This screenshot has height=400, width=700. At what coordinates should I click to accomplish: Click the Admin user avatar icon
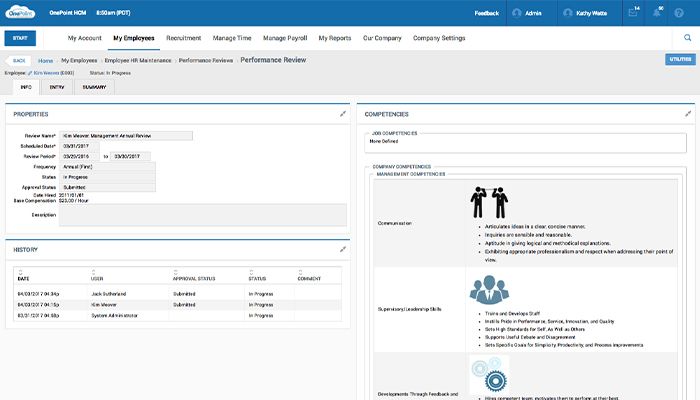pyautogui.click(x=517, y=13)
